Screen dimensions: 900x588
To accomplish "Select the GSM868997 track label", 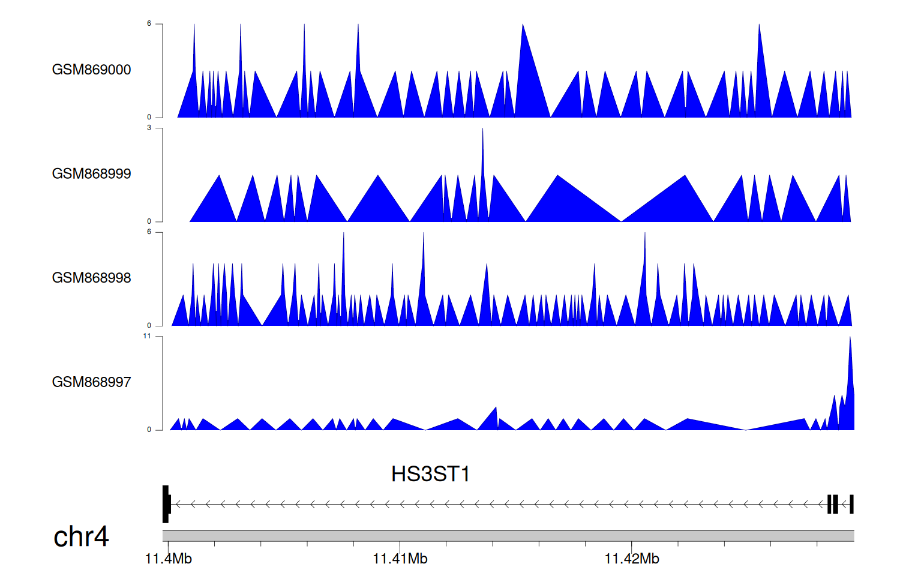I will [91, 382].
